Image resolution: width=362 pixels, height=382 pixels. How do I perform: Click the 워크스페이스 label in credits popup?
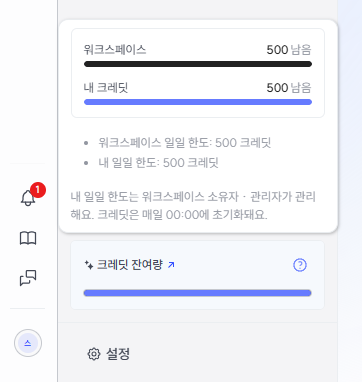point(115,50)
